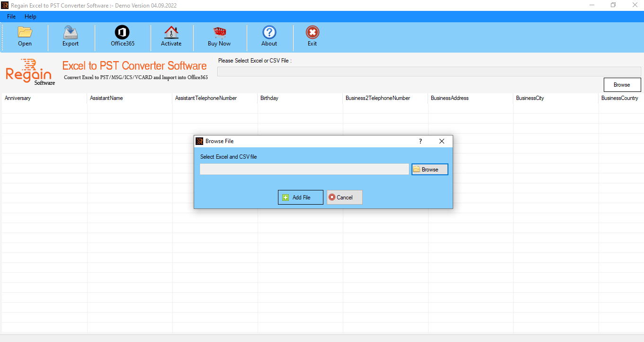Image resolution: width=644 pixels, height=342 pixels.
Task: Click the Excel or CSV file path field
Action: [429, 71]
